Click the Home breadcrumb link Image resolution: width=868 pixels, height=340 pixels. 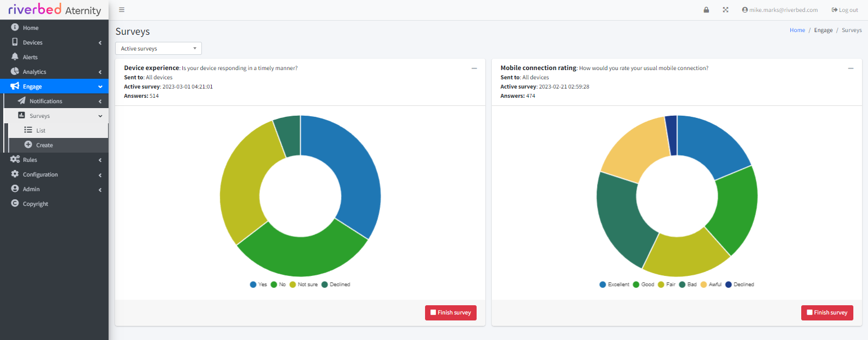797,30
